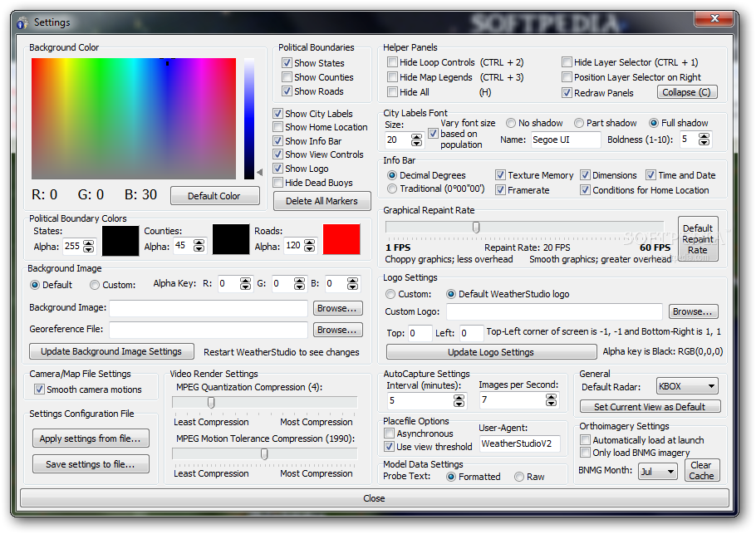Click the font Name field Segoe UI
The width and height of the screenshot is (756, 534).
point(566,140)
